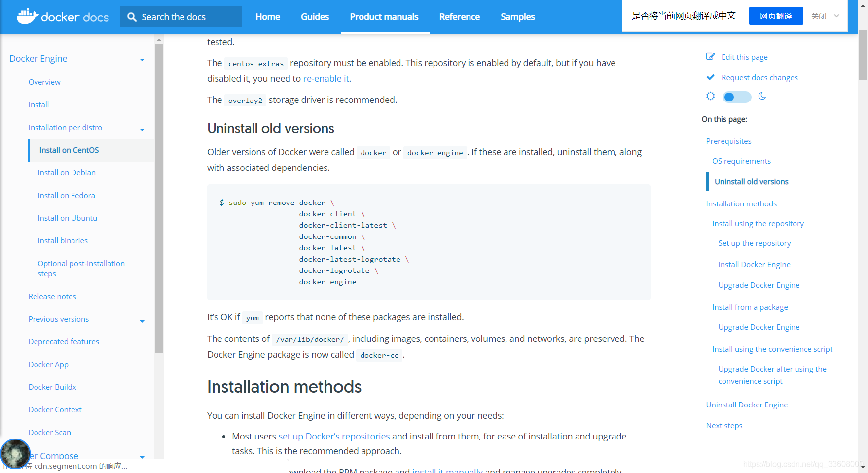Open Docker Context in sidebar

click(x=55, y=409)
